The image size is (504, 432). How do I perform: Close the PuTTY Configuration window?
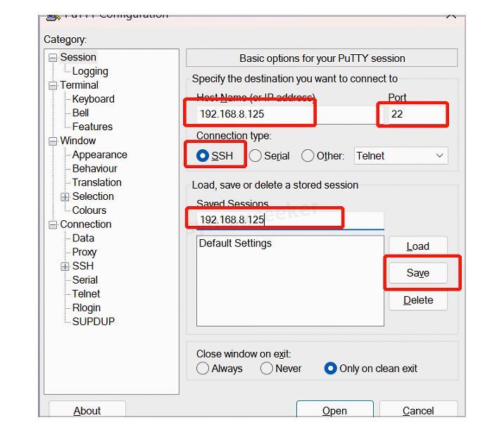point(451,16)
